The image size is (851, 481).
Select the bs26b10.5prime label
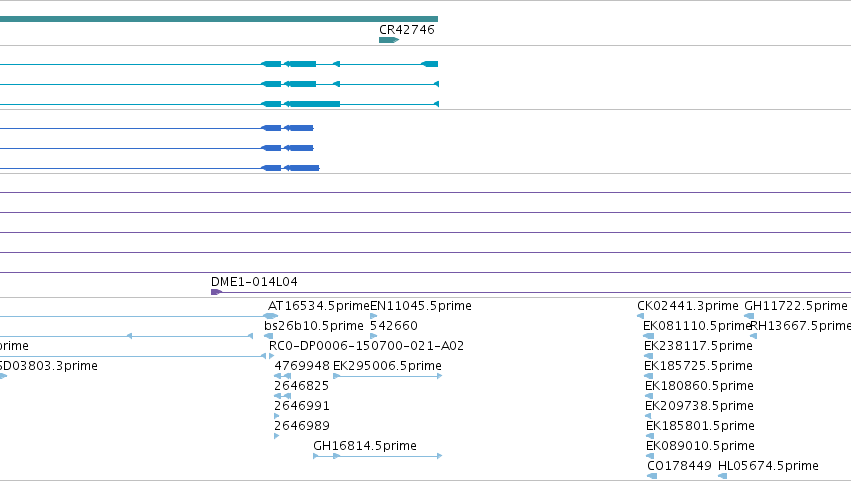tap(314, 326)
